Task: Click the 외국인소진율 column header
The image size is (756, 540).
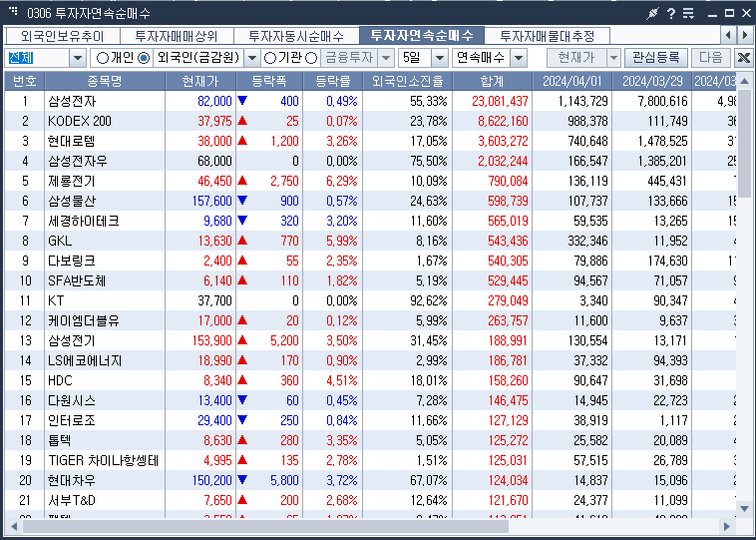Action: [407, 81]
